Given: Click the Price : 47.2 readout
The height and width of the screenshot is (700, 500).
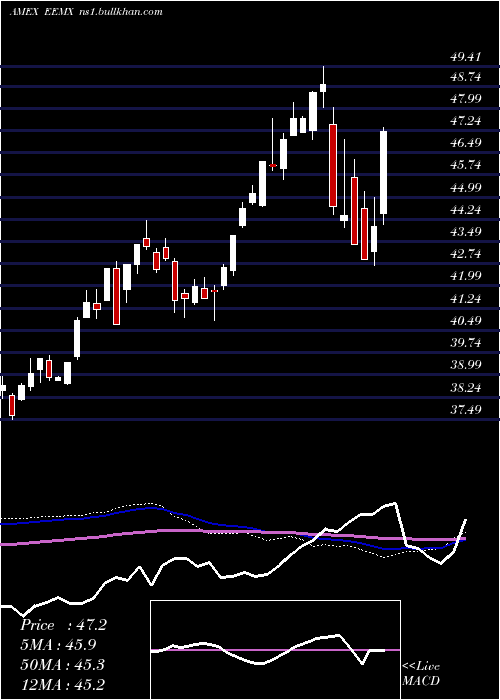Looking at the screenshot, I should tap(63, 625).
